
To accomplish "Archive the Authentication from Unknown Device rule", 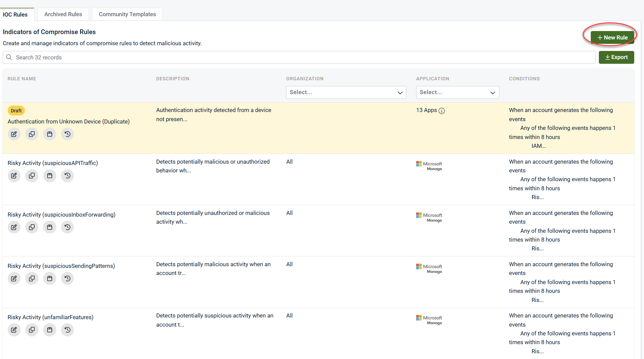I will (50, 134).
